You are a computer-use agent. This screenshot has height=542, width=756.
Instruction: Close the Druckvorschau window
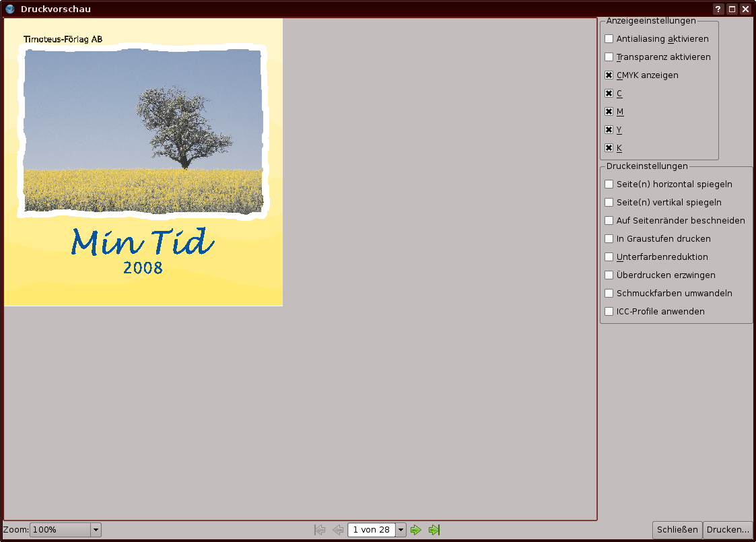(x=745, y=9)
